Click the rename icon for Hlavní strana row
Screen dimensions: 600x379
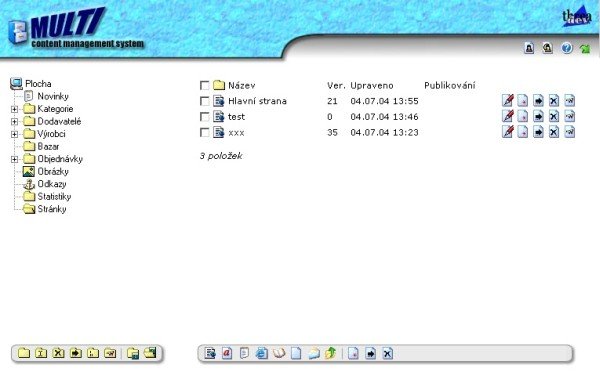click(x=569, y=101)
